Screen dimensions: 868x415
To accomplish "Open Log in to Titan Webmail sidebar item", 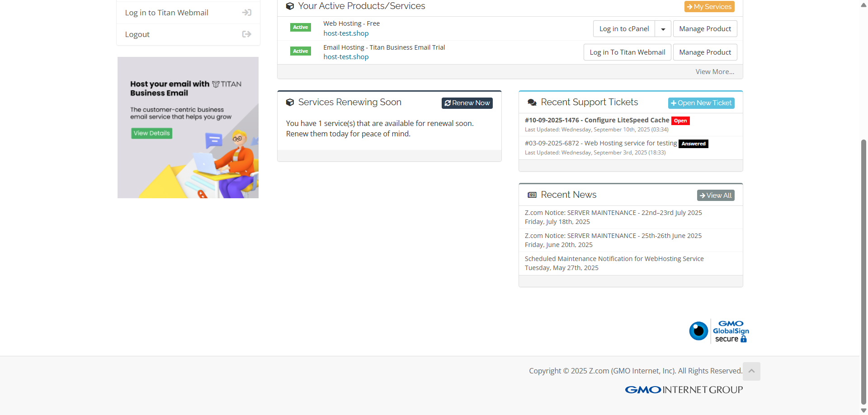I will click(188, 13).
